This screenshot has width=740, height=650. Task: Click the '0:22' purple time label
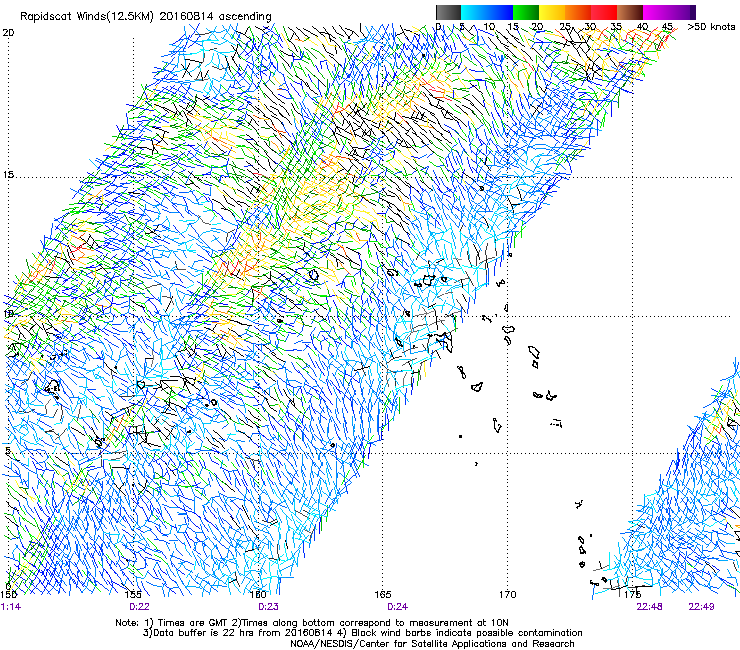(x=139, y=607)
